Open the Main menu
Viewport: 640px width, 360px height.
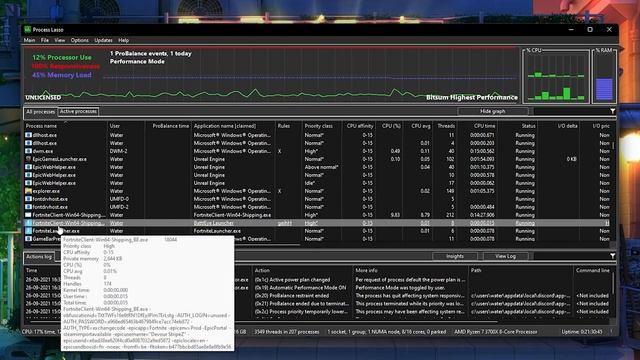click(x=29, y=40)
